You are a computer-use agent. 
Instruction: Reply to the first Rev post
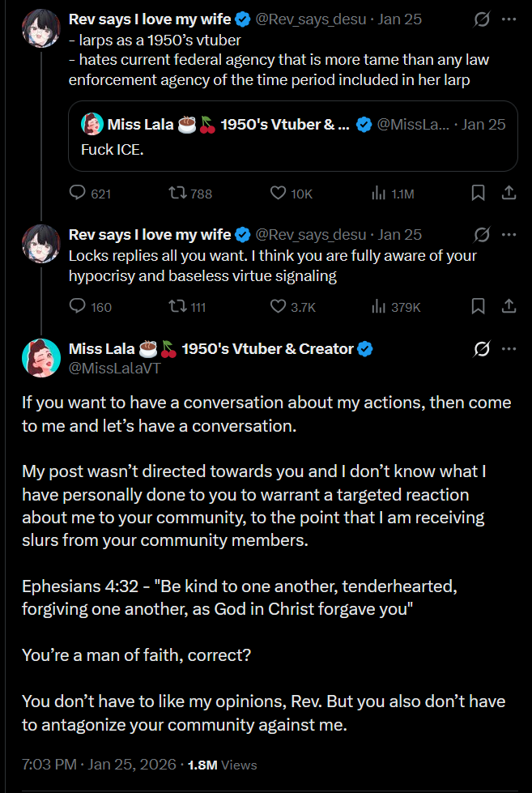pos(79,193)
